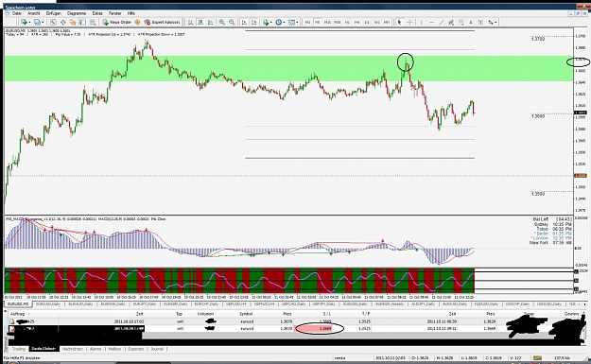Open the Mailbox terminal tab
The height and width of the screenshot is (364, 591).
pyautogui.click(x=114, y=349)
